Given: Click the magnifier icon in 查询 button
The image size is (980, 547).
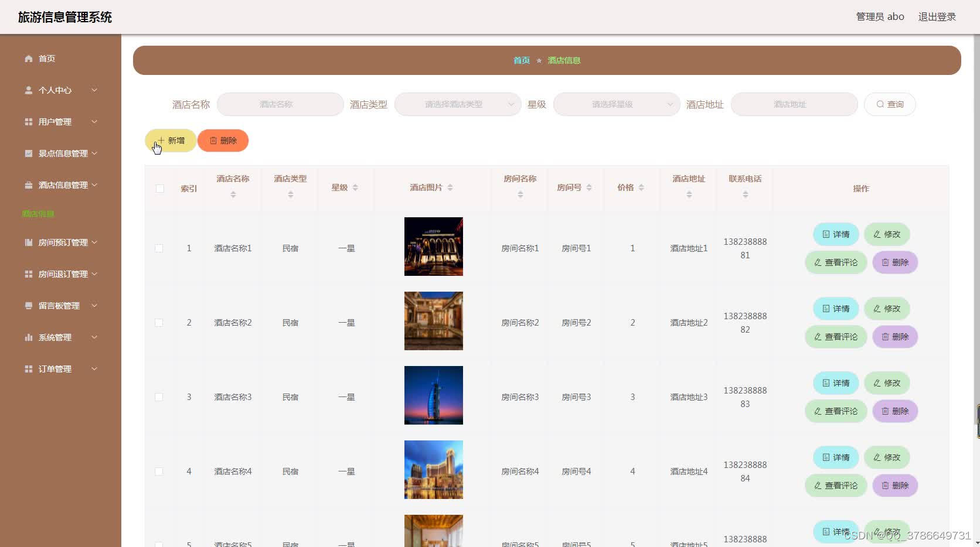Looking at the screenshot, I should coord(880,104).
